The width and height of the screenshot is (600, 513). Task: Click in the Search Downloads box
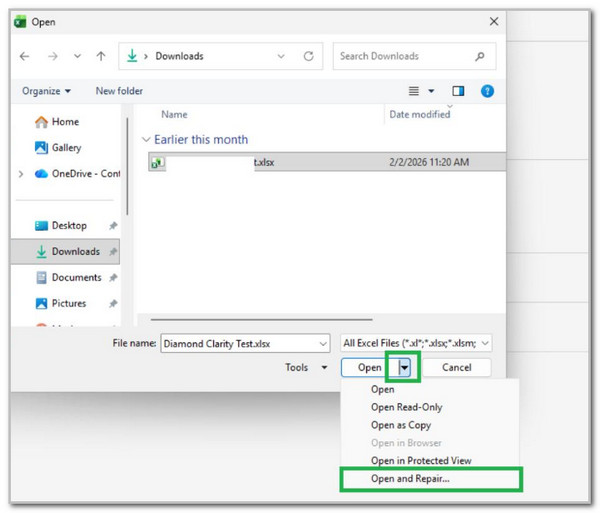tap(414, 56)
